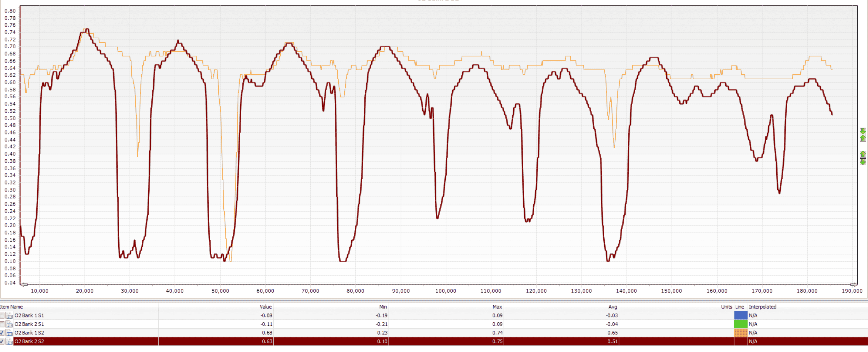868x352 pixels.
Task: Click the left scroll handle on the time axis
Action: (24, 285)
